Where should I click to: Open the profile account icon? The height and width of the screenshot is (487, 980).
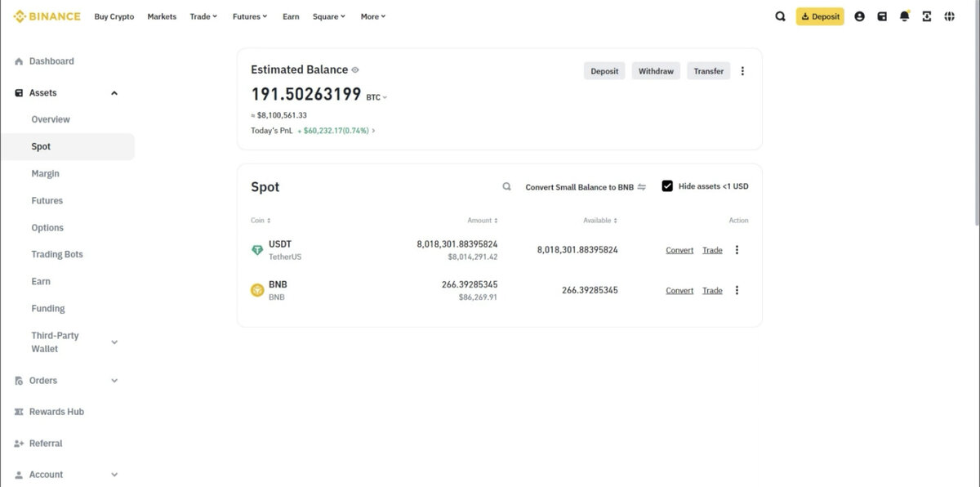pos(859,16)
